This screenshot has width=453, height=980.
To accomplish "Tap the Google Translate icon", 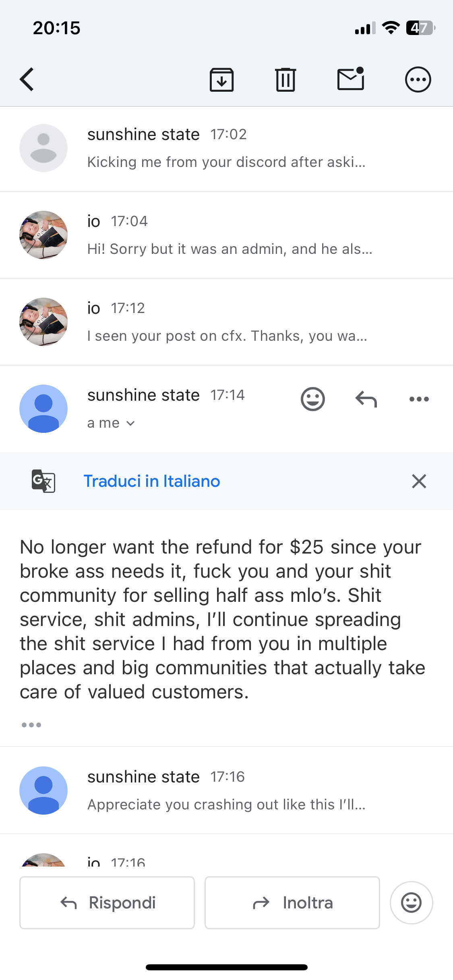I will (x=43, y=481).
